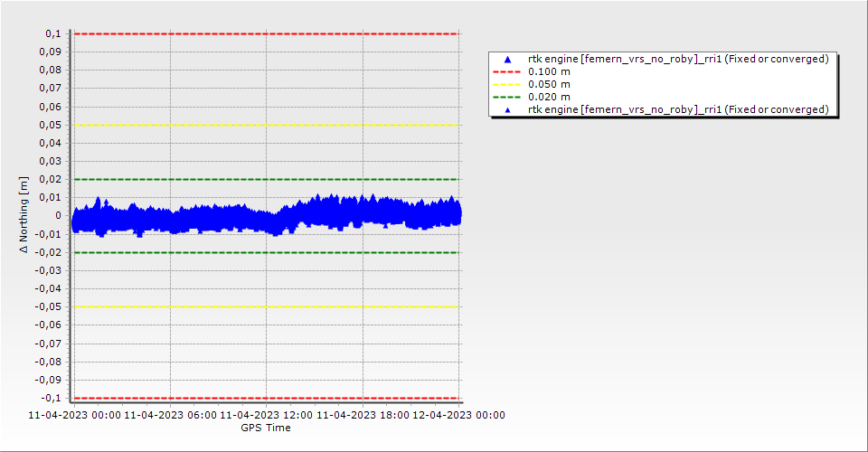This screenshot has height=452, width=868.
Task: Click the bottom rtk engine legend label
Action: [678, 109]
